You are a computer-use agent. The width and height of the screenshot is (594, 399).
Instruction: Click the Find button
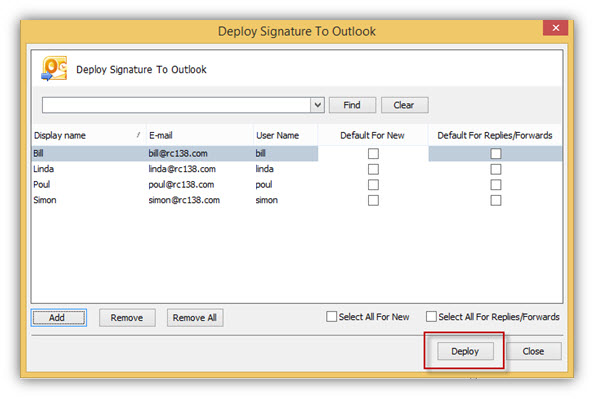[352, 105]
